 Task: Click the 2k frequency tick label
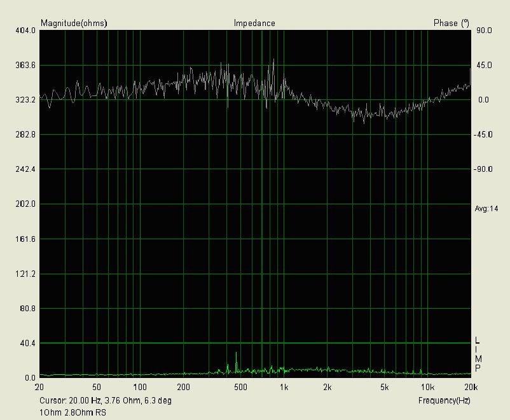tap(327, 388)
